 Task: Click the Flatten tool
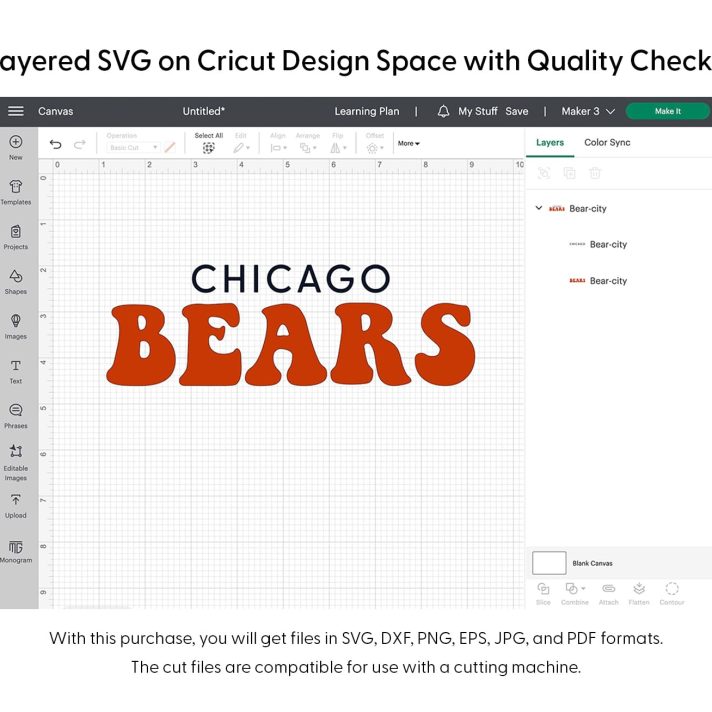tap(639, 593)
